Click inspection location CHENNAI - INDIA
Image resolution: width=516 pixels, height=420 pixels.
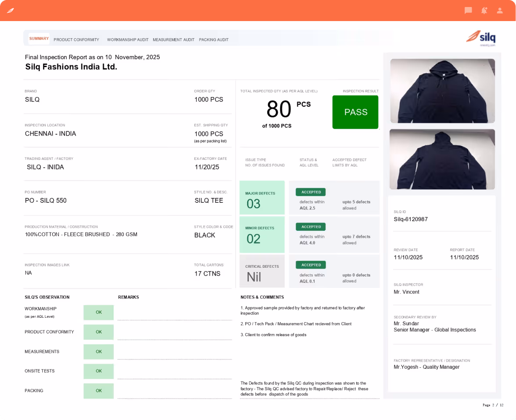click(x=50, y=133)
